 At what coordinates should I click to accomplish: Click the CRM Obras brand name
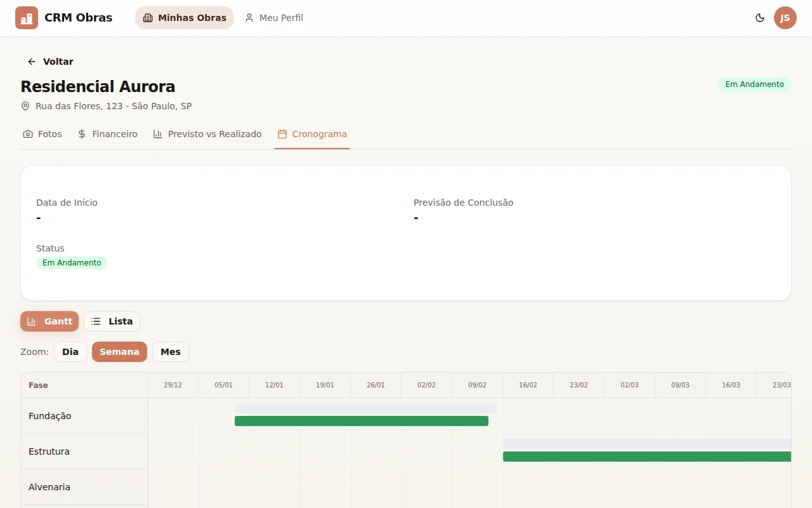pyautogui.click(x=78, y=18)
